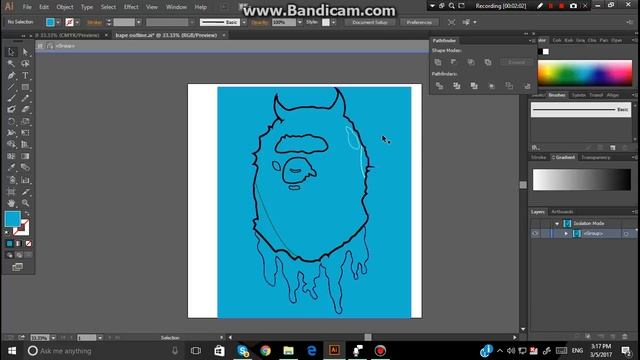
Task: Select the Rotate tool
Action: tap(11, 121)
